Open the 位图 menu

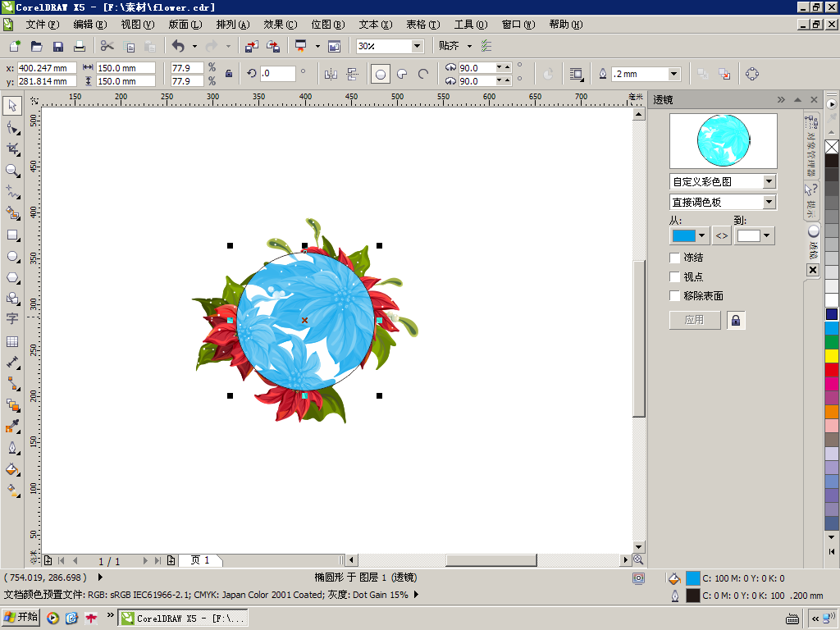328,25
